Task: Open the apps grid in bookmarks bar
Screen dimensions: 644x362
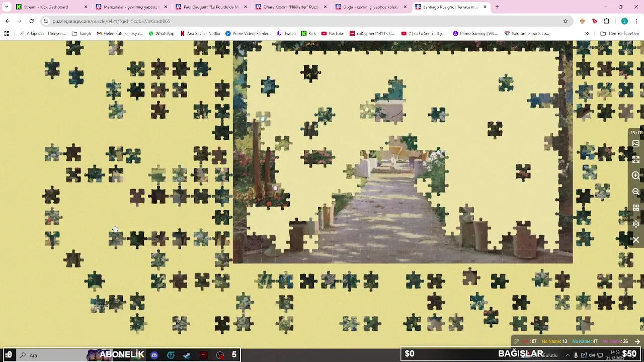Action: click(7, 33)
